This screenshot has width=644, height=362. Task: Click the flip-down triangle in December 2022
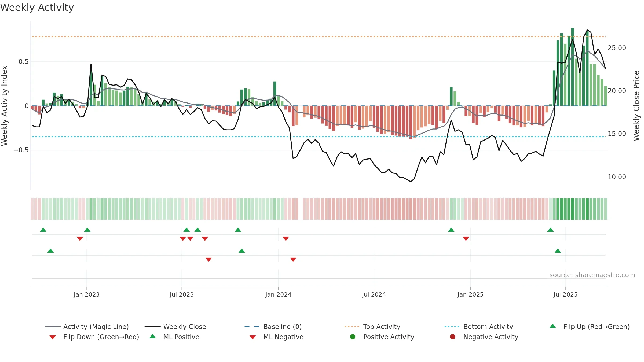tap(80, 239)
